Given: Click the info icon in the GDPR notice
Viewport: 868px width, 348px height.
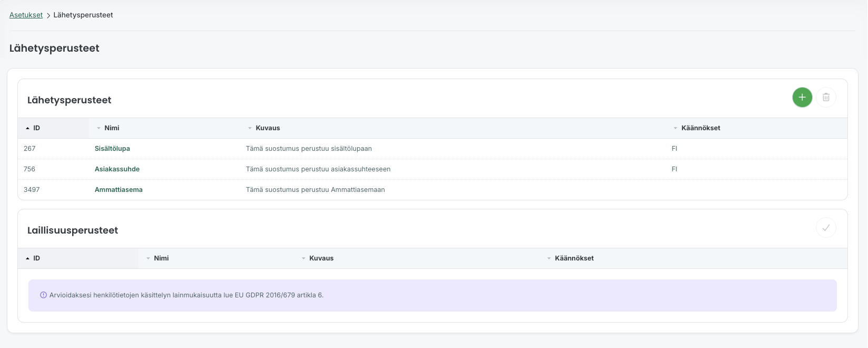Looking at the screenshot, I should coord(43,295).
